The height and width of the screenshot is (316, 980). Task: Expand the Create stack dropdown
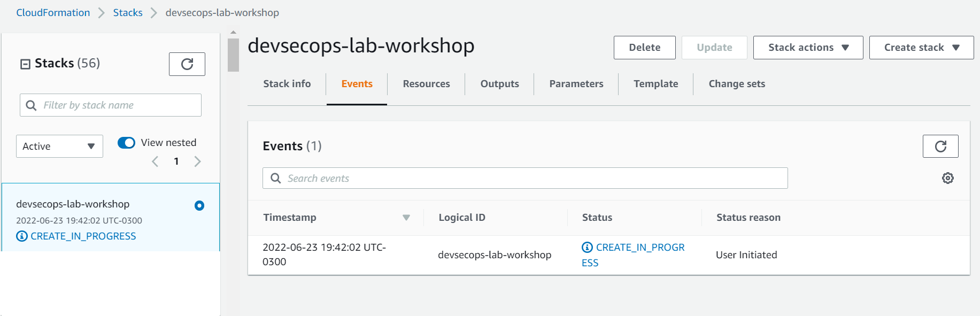click(x=921, y=48)
